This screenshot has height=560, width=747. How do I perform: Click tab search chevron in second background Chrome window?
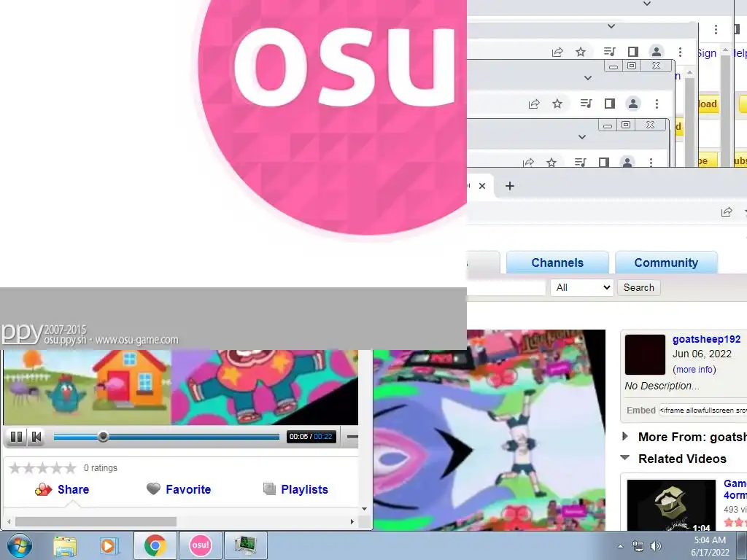point(588,77)
